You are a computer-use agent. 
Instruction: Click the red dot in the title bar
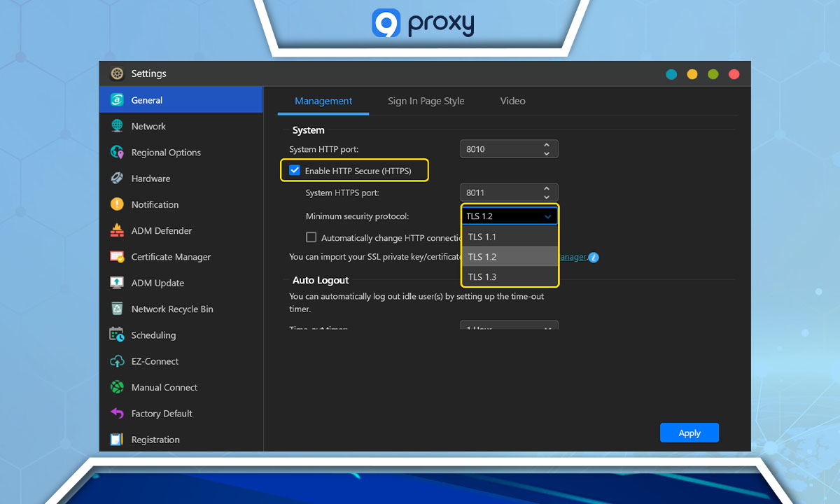click(x=734, y=73)
